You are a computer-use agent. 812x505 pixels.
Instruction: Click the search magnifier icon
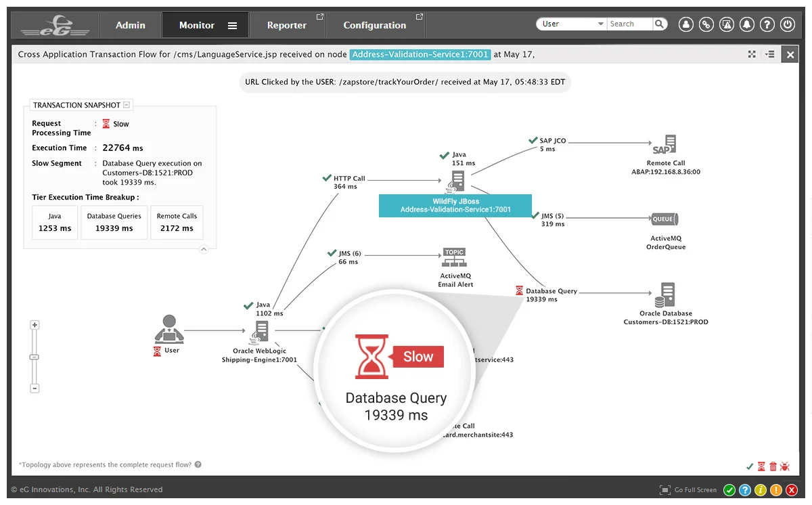660,24
